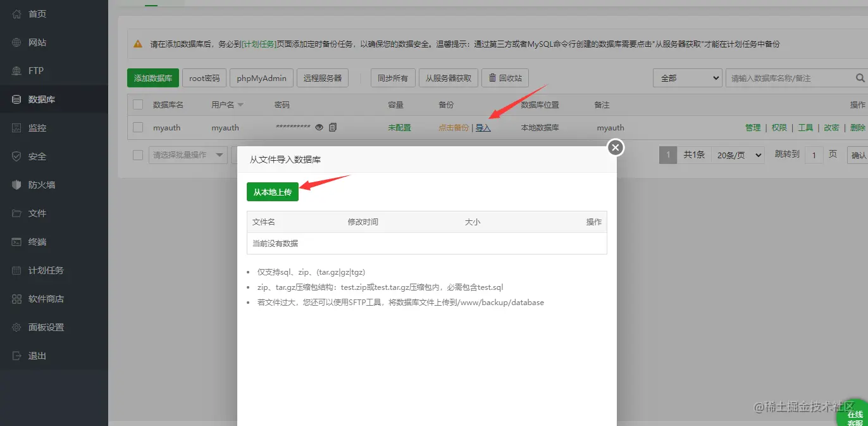Click the 网站 globe icon in sidebar
The height and width of the screenshot is (426, 868).
coord(16,42)
